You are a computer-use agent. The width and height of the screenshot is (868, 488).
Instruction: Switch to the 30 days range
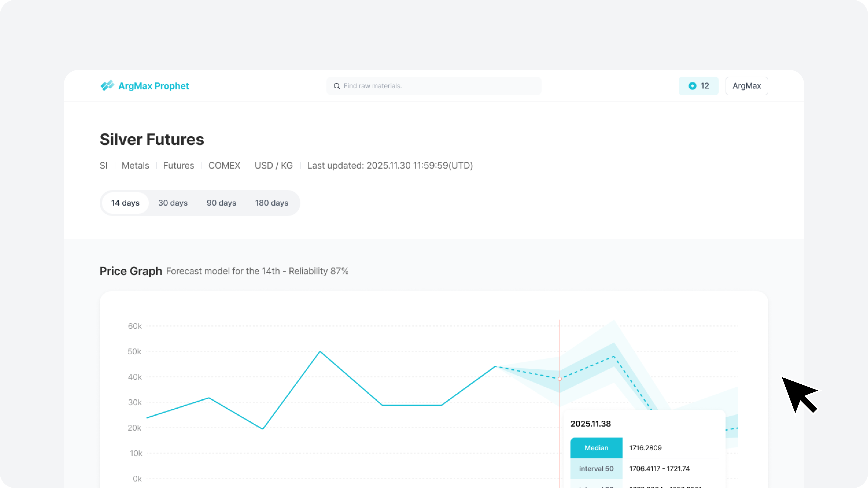(x=173, y=203)
